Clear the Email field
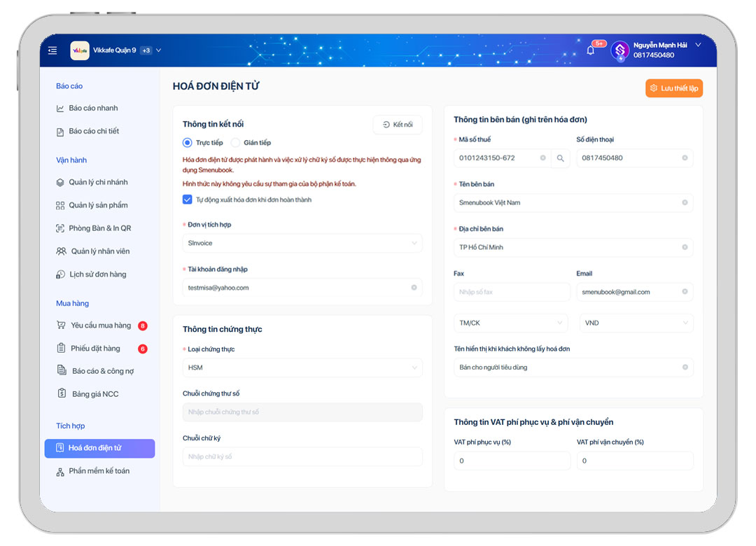The width and height of the screenshot is (756, 546). tap(685, 291)
